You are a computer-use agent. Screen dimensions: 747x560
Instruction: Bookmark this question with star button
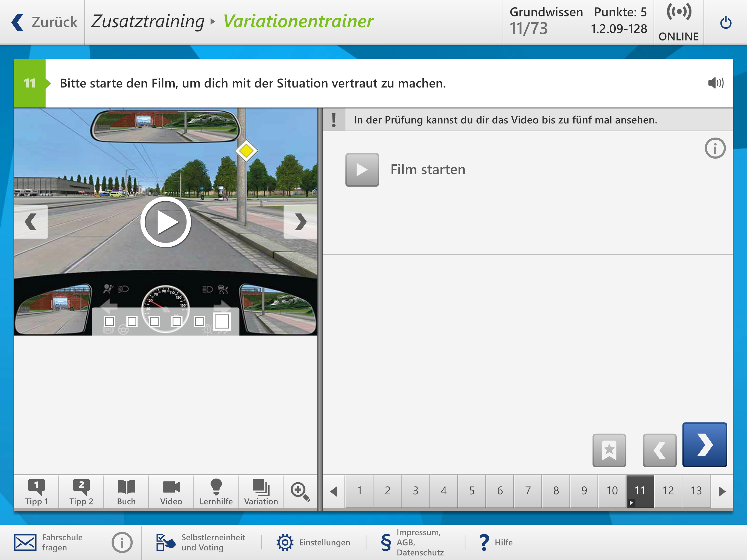point(609,450)
